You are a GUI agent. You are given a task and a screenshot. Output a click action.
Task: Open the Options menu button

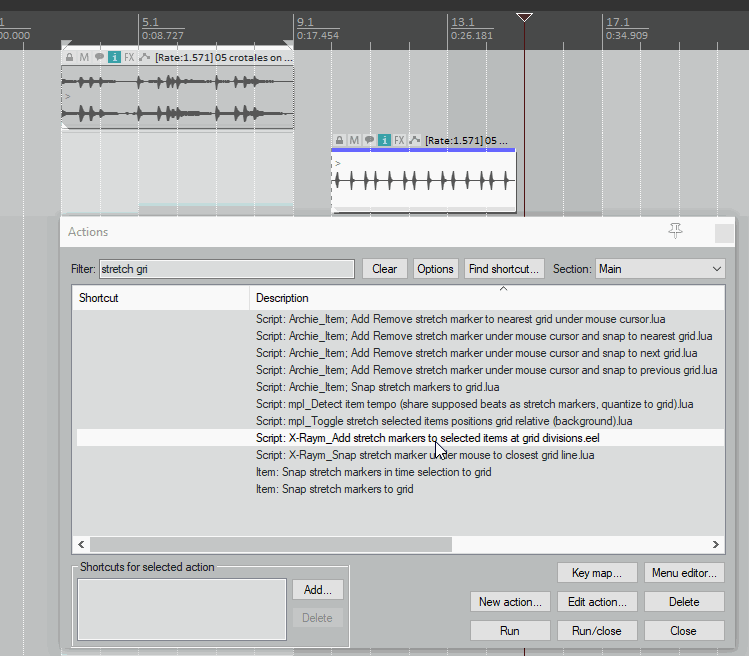click(x=435, y=269)
